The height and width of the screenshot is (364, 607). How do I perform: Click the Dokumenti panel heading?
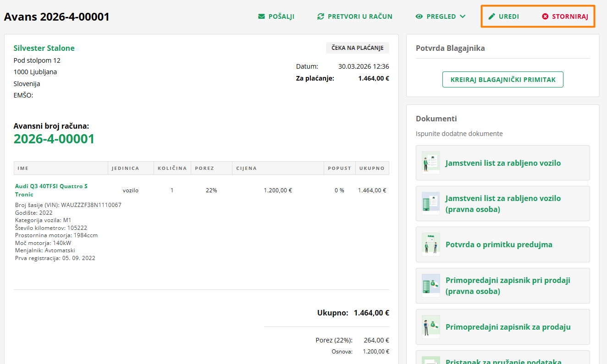pos(436,119)
